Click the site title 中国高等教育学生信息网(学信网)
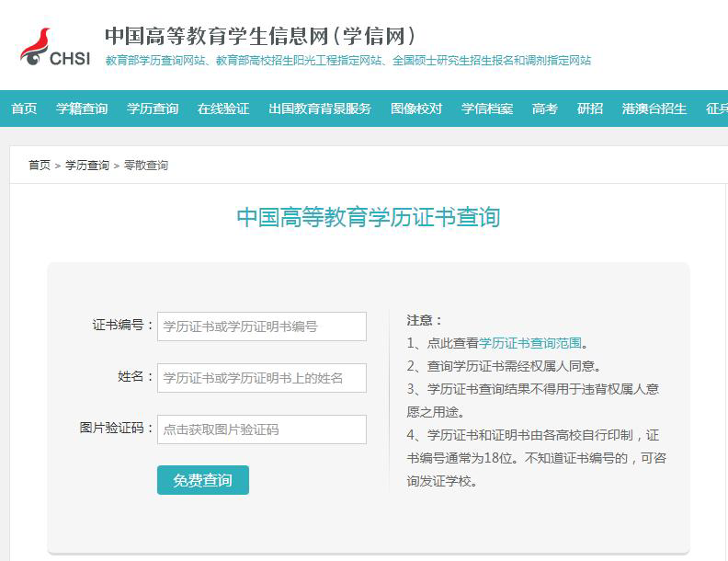Viewport: 728px width, 561px height. tap(260, 36)
